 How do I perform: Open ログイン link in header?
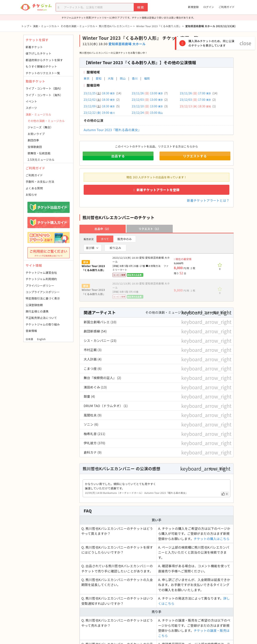point(208,7)
